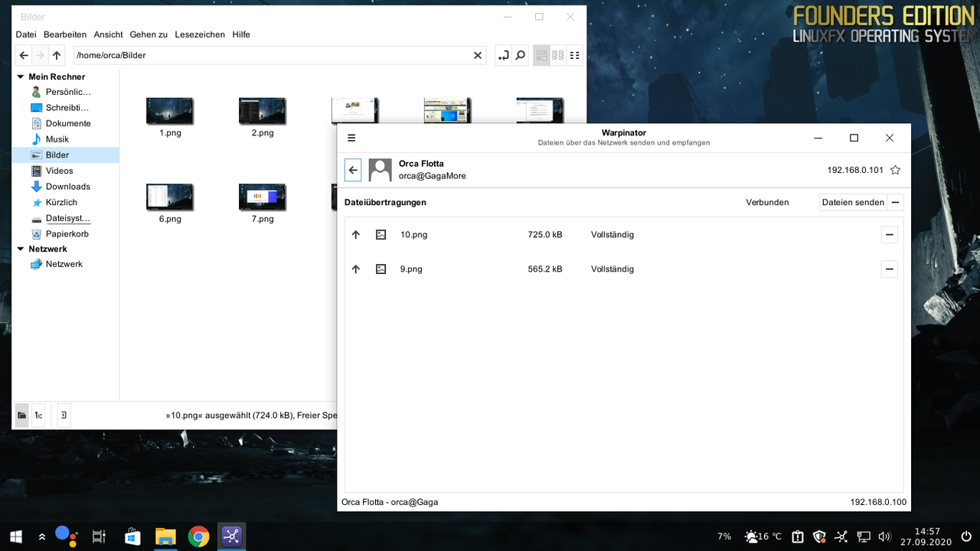Click Warpinator taskbar icon

[231, 537]
